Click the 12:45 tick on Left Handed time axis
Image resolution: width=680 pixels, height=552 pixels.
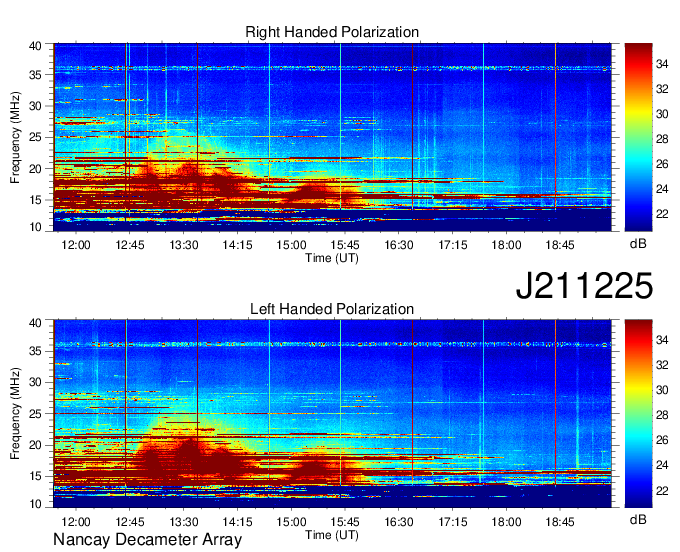point(130,522)
